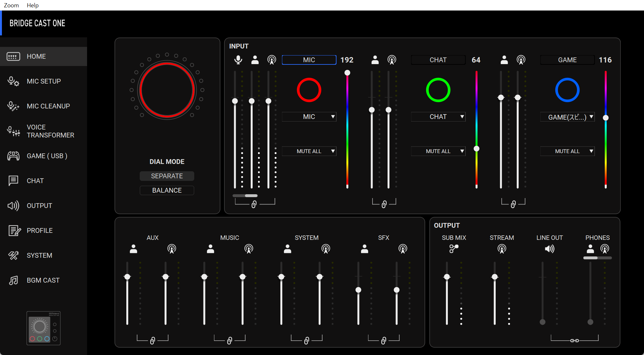Open the GAME source dropdown

pos(567,117)
